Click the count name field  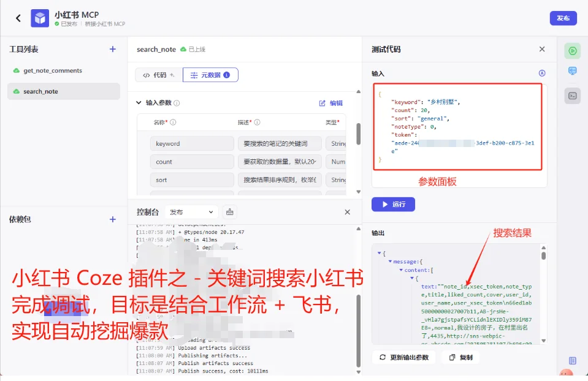[192, 162]
